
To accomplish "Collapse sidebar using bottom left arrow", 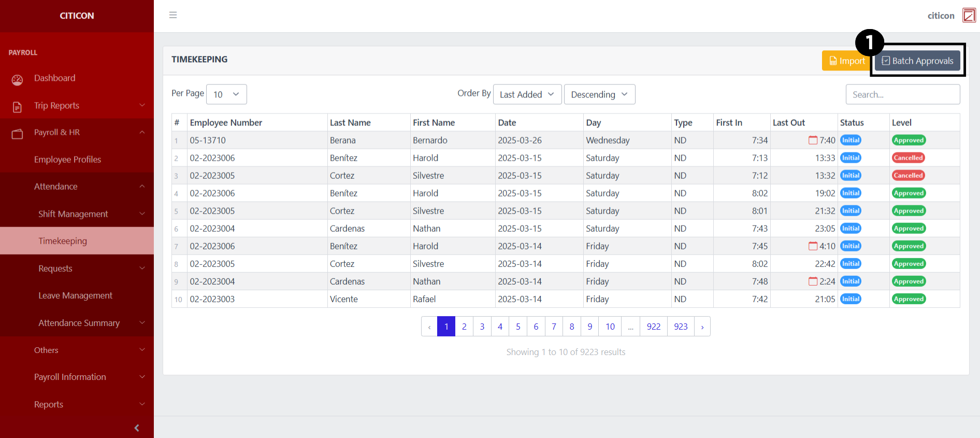I will coord(137,428).
